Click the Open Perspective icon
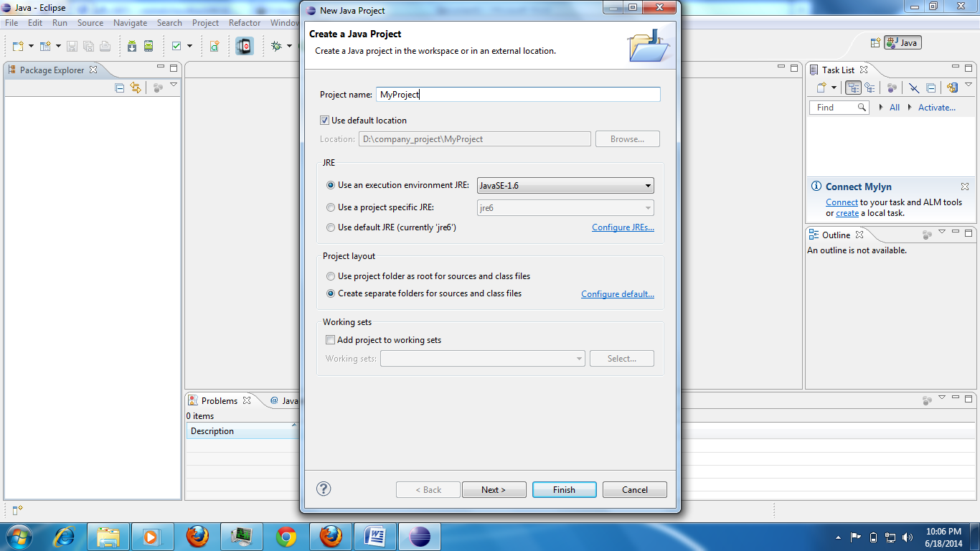This screenshot has height=551, width=980. (x=875, y=42)
